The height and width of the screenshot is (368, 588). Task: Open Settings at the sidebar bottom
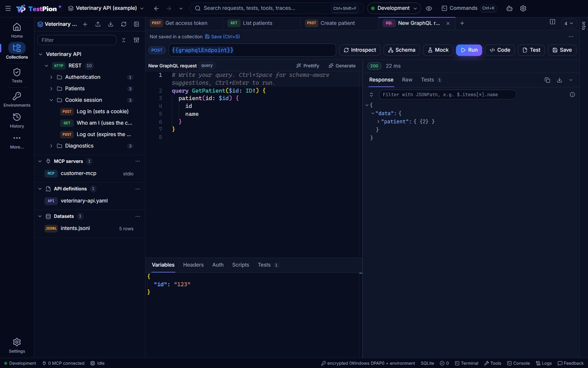pyautogui.click(x=17, y=346)
